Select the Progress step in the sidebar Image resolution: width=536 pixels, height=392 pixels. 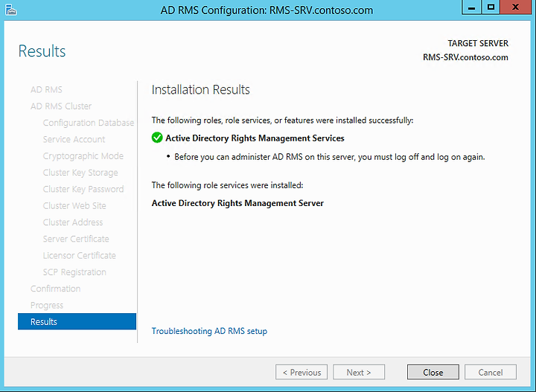pos(47,305)
